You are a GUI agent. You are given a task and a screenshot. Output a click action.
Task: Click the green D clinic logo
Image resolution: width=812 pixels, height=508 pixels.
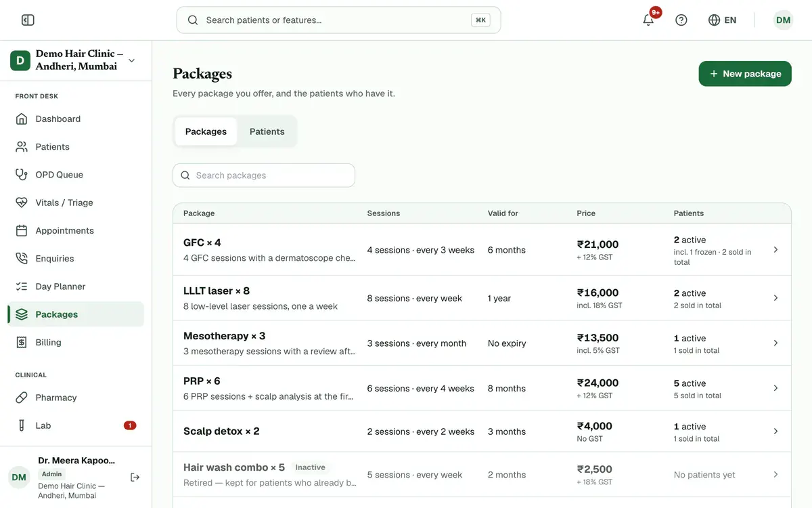click(20, 60)
